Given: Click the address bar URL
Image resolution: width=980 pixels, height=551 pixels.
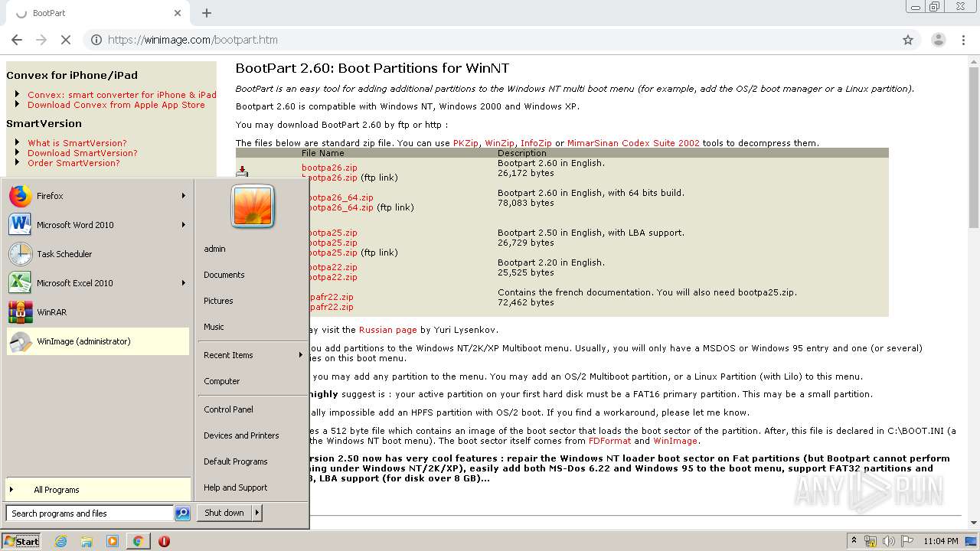Looking at the screenshot, I should tap(193, 40).
